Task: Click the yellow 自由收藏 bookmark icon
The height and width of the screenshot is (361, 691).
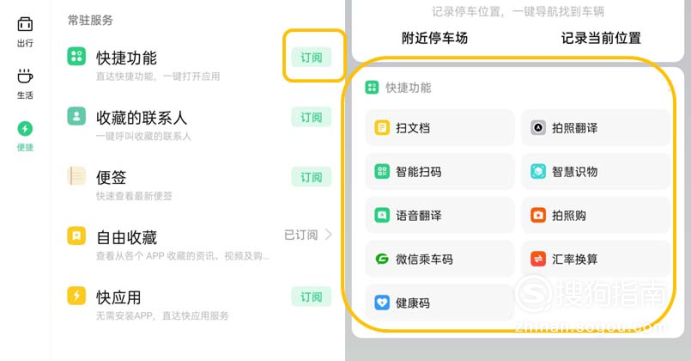Action: click(76, 236)
